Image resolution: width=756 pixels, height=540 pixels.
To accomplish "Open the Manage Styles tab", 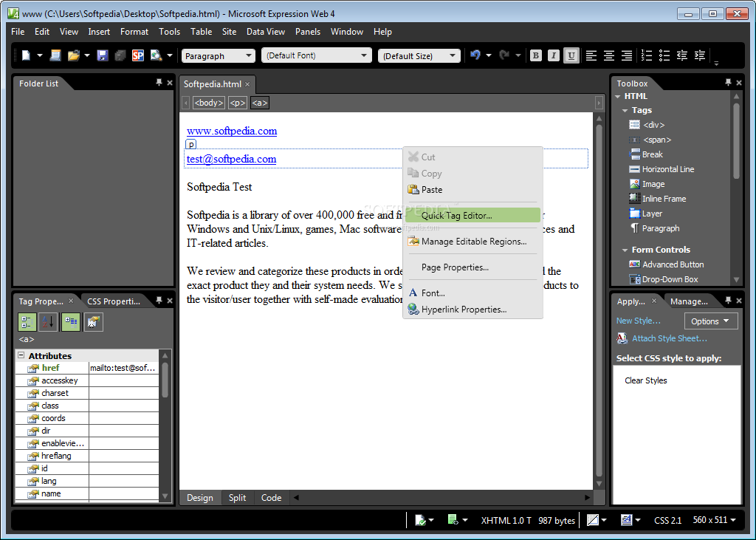I will [689, 301].
